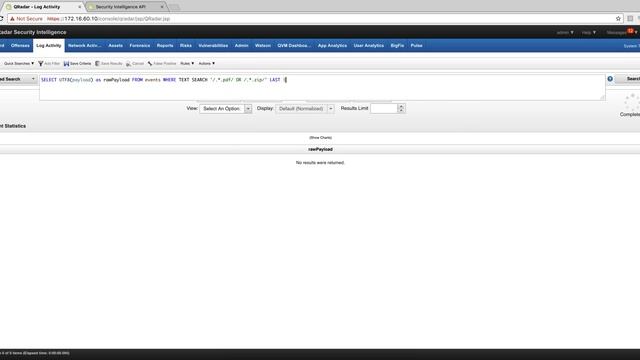Viewport: 640px width, 360px height.
Task: Open the Rules dropdown menu
Action: [x=187, y=64]
